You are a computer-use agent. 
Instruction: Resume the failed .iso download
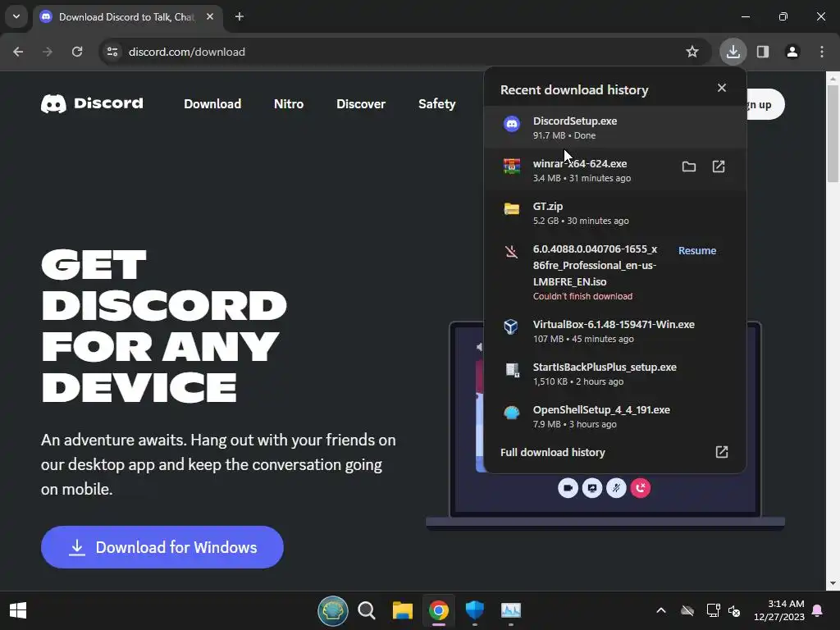(x=697, y=250)
